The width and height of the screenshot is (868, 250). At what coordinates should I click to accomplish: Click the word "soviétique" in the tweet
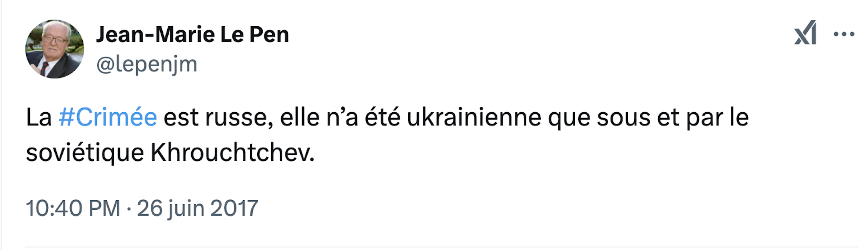85,153
